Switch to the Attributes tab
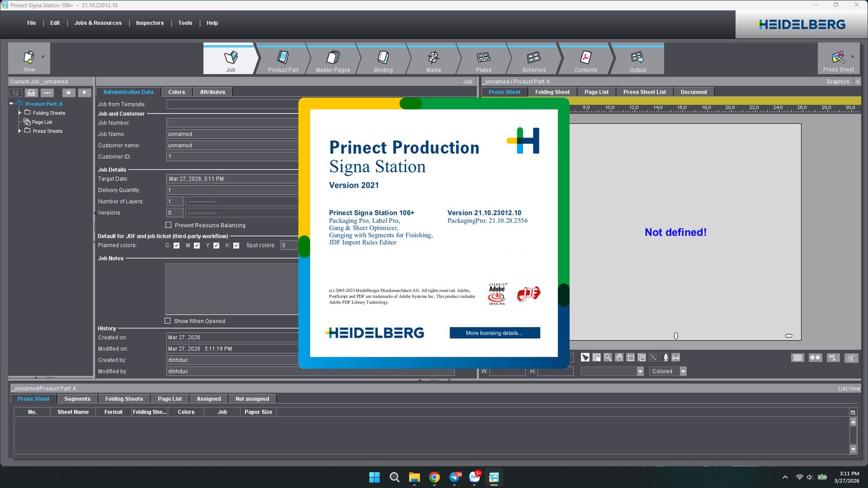 point(212,92)
